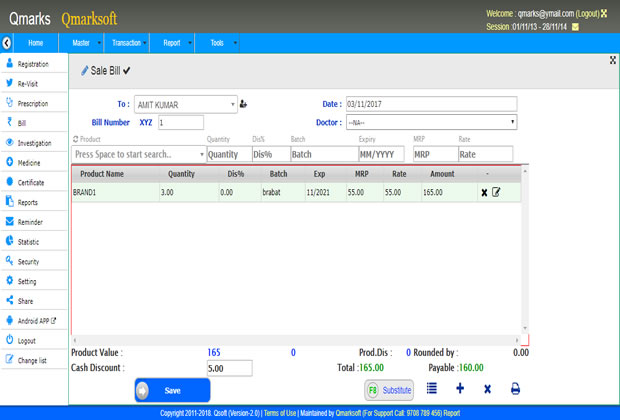Viewport: 620px width, 420px height.
Task: Click the Master menu item
Action: click(81, 43)
